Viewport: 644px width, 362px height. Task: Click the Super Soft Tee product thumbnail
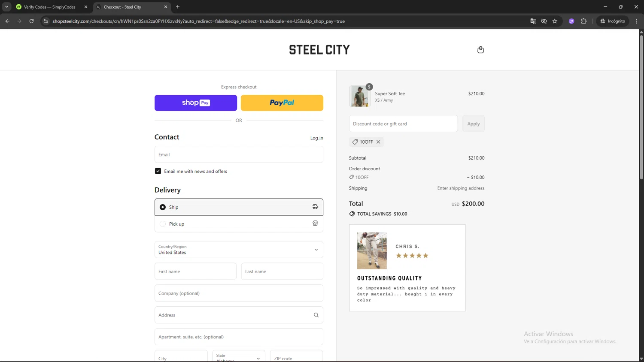[x=359, y=96]
